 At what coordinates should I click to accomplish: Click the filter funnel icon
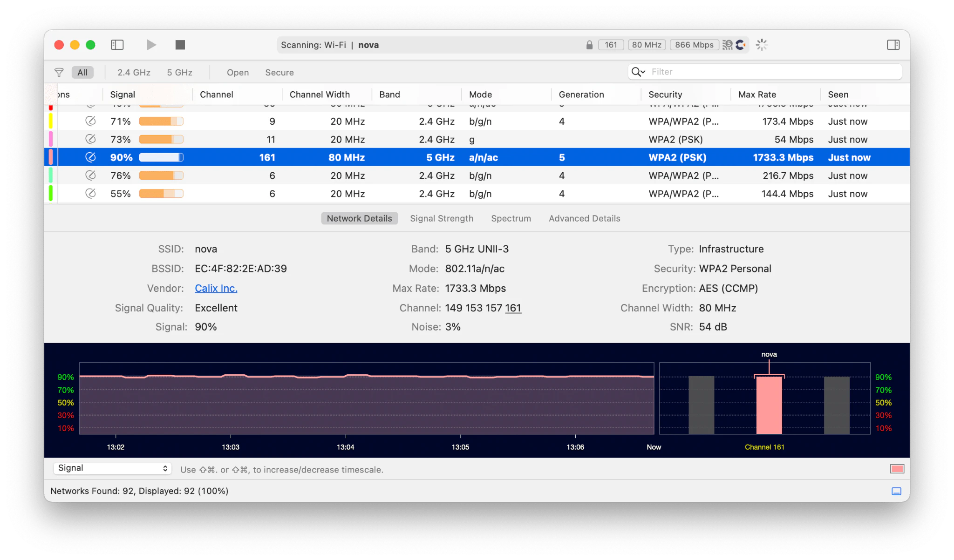59,72
